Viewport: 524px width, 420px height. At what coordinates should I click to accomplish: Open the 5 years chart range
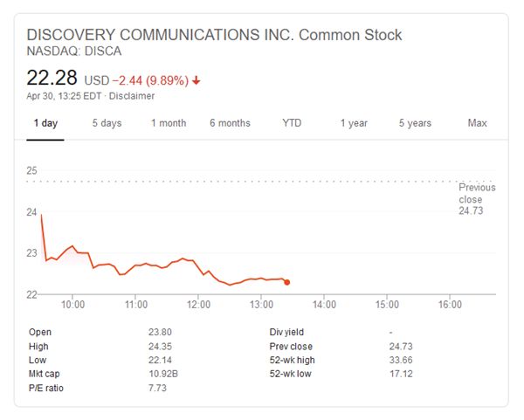click(x=415, y=123)
